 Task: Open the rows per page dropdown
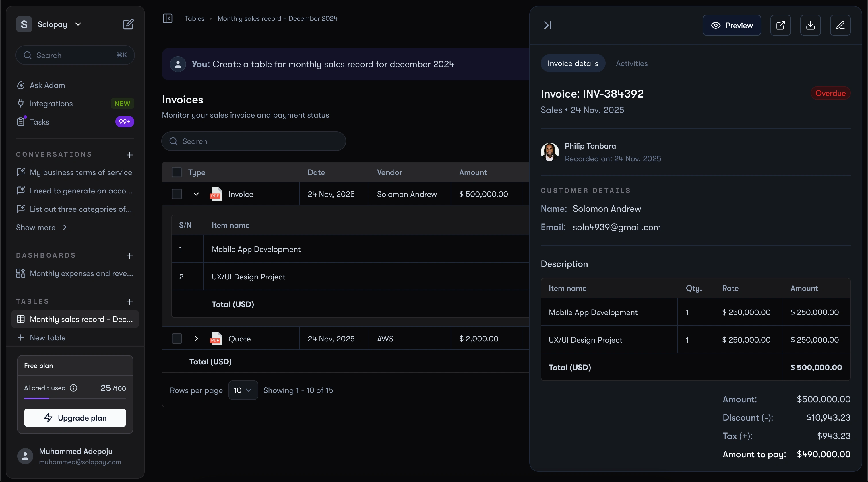tap(243, 390)
